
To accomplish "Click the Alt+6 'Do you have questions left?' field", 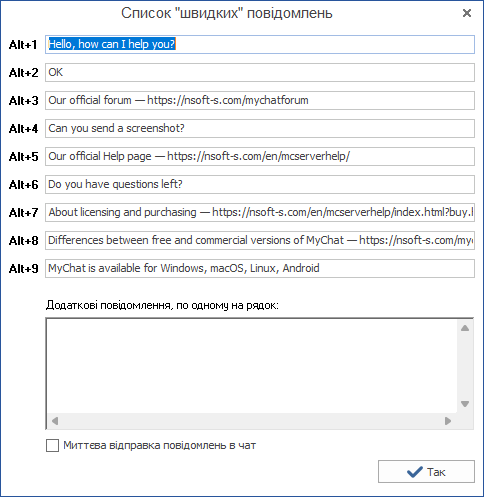I will [x=260, y=184].
